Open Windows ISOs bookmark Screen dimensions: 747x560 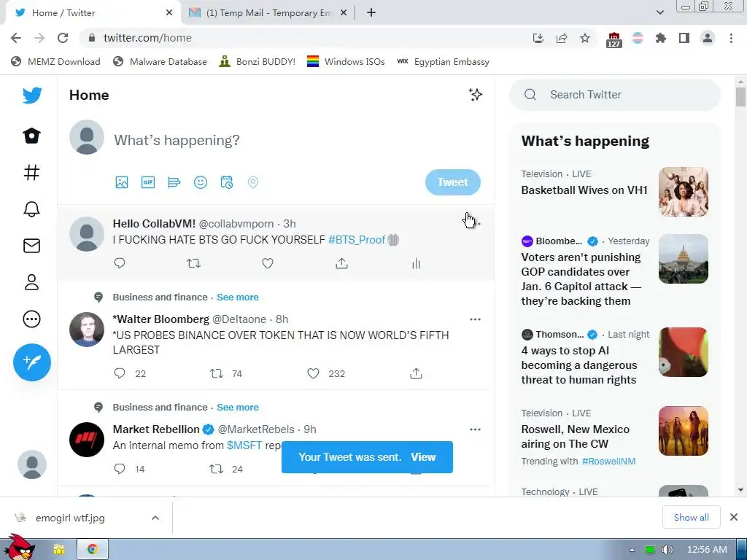346,62
